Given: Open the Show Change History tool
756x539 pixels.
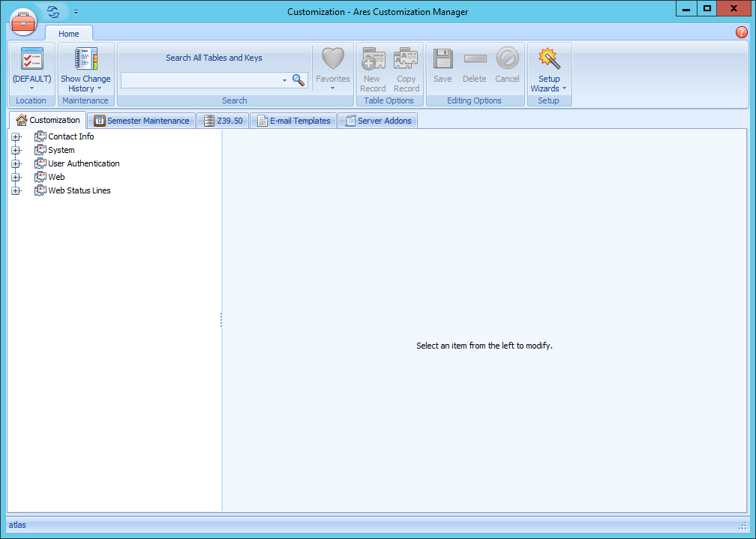Looking at the screenshot, I should [x=85, y=69].
